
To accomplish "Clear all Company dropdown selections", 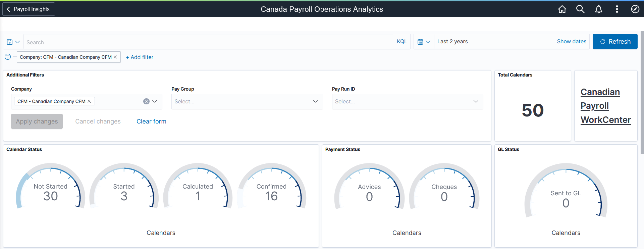I will click(146, 101).
